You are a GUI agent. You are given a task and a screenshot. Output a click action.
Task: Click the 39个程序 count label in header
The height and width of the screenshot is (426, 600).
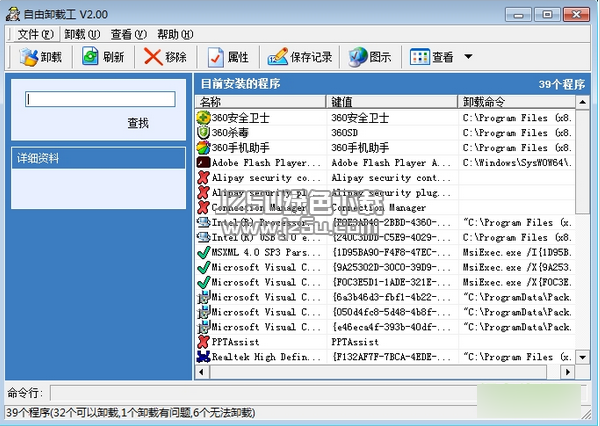[562, 84]
